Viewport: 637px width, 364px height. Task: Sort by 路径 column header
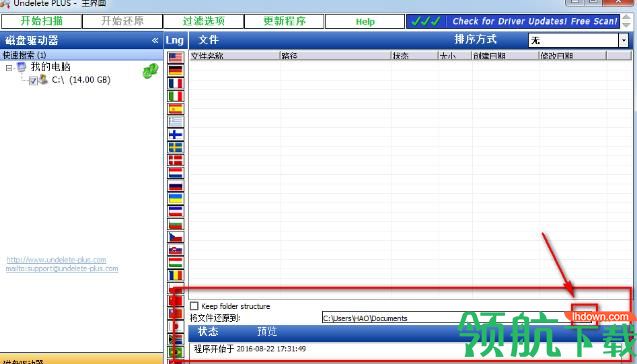pyautogui.click(x=335, y=56)
